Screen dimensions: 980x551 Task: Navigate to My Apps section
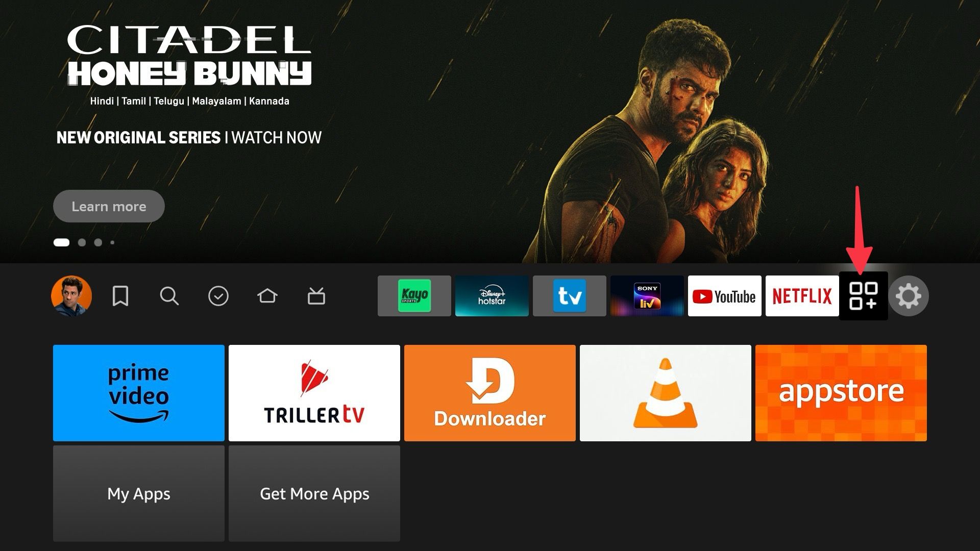139,492
